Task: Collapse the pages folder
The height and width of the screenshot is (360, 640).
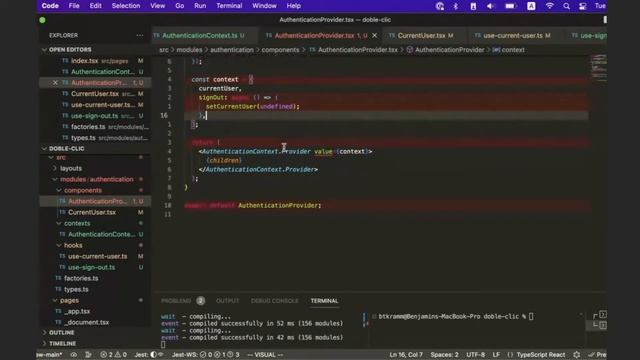Action: [54, 300]
